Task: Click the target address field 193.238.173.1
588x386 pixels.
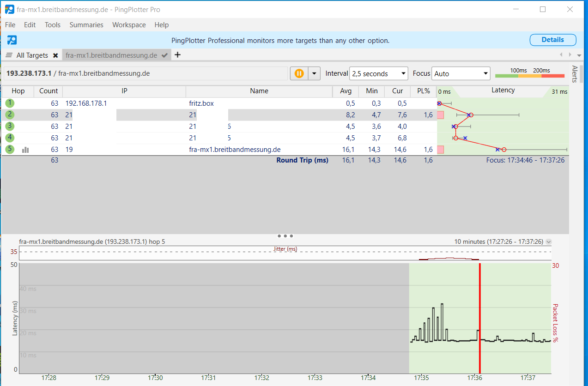Action: pos(146,73)
